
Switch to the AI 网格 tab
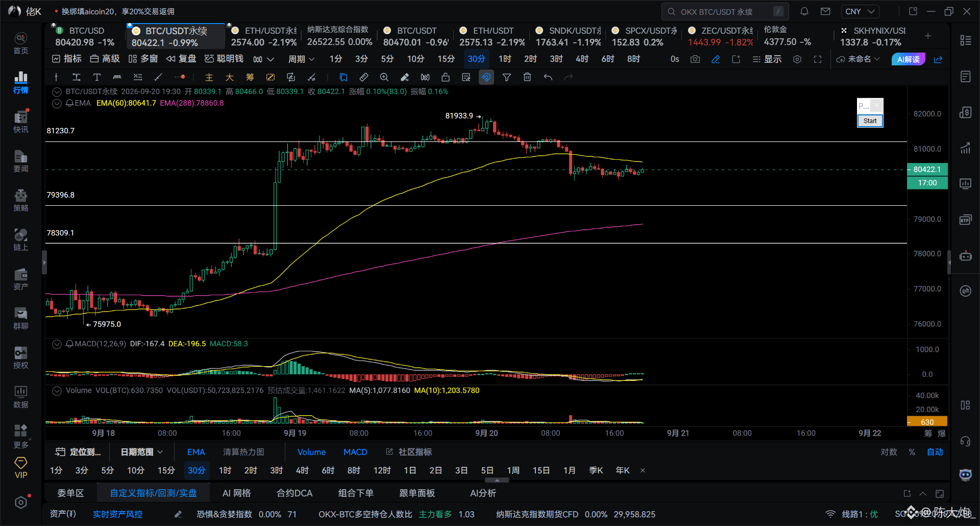pos(237,493)
